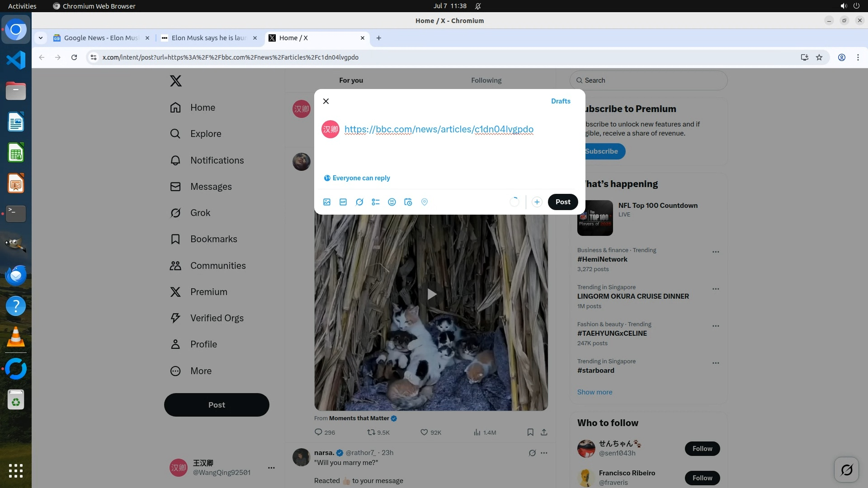Add another post to the thread

click(x=537, y=202)
